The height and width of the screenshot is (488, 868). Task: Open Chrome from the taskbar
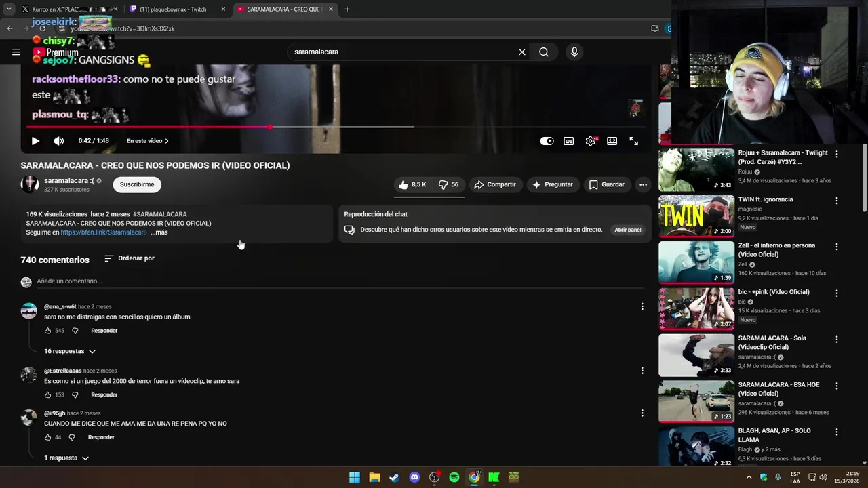click(474, 477)
